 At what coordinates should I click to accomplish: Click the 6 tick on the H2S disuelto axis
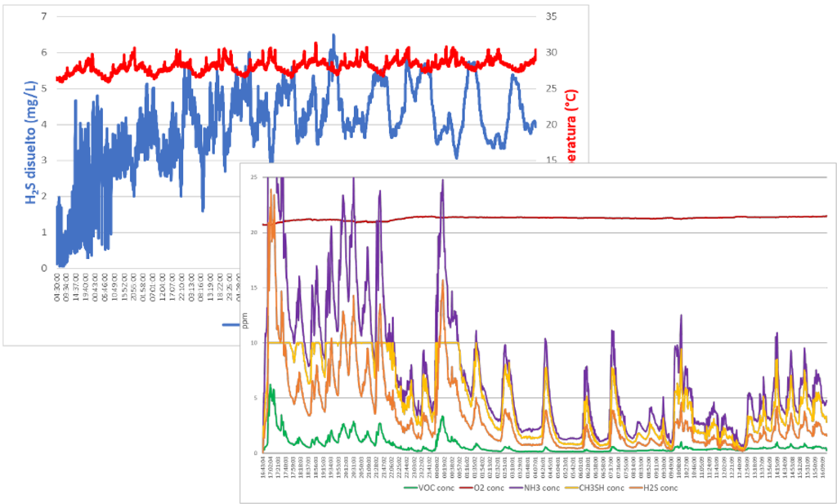pyautogui.click(x=44, y=53)
